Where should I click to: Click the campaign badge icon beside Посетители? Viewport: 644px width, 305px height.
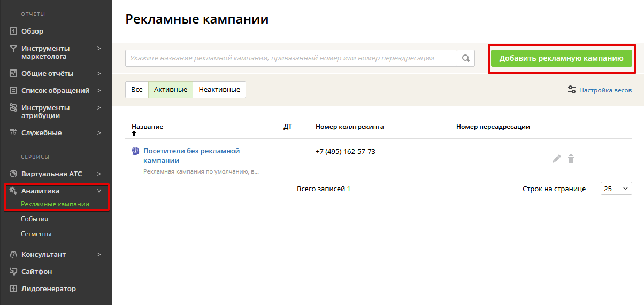coord(136,151)
